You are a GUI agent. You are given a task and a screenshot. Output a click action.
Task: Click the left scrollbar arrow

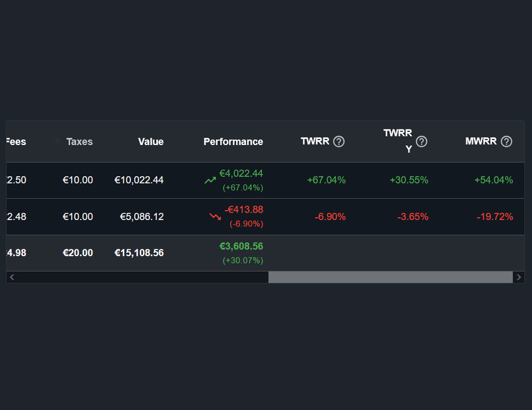click(11, 277)
